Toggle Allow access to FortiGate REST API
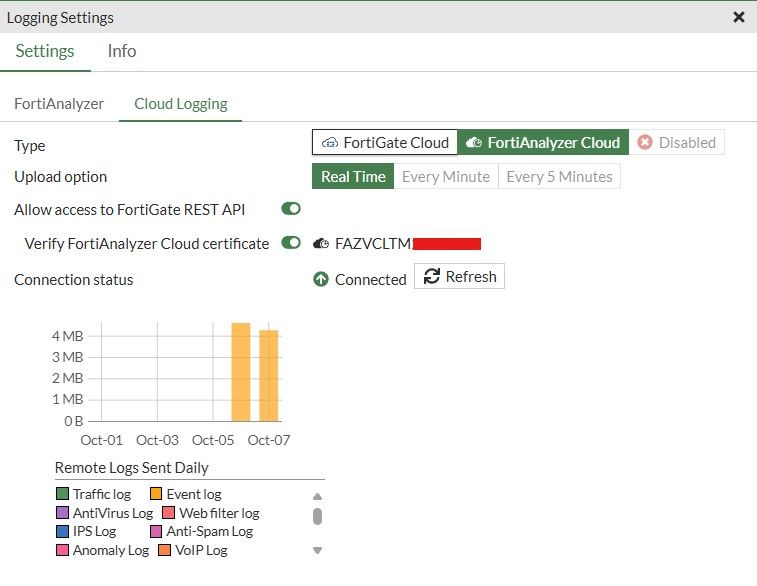Screen dimensions: 757x586 pyautogui.click(x=291, y=209)
